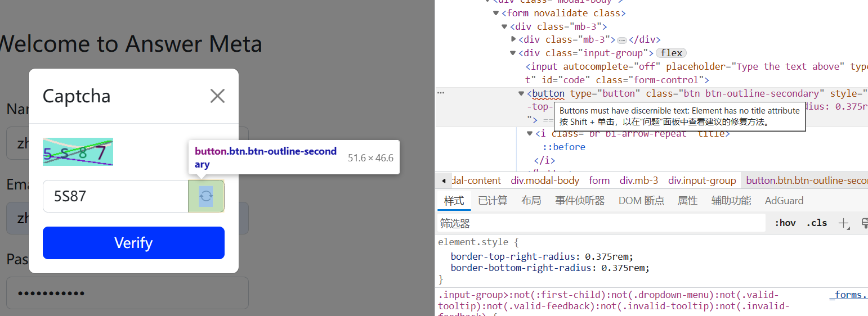Viewport: 868px width, 316px height.
Task: Switch to the 属性 properties tab
Action: [687, 201]
